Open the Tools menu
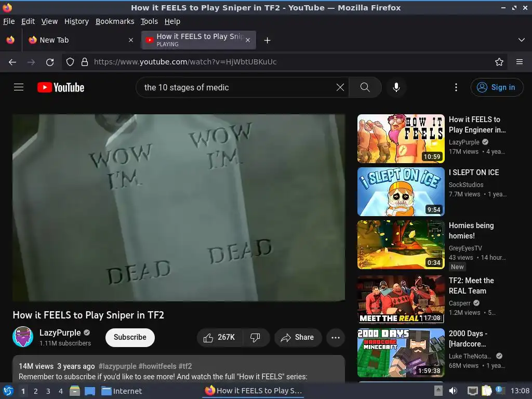Viewport: 532px width, 399px height. [x=149, y=21]
